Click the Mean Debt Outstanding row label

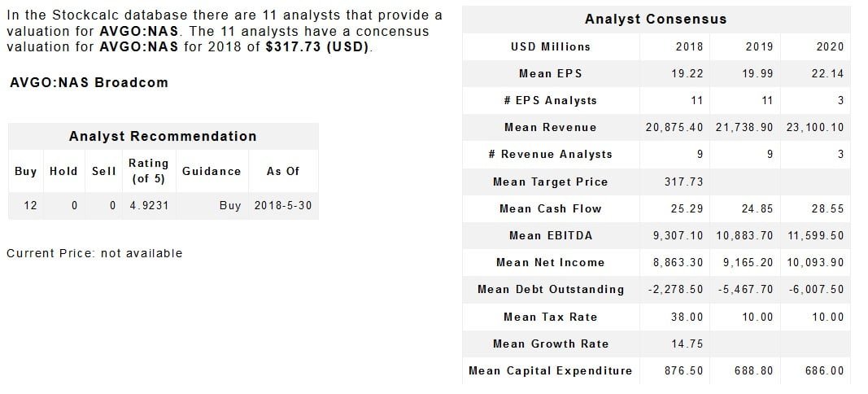pyautogui.click(x=550, y=289)
